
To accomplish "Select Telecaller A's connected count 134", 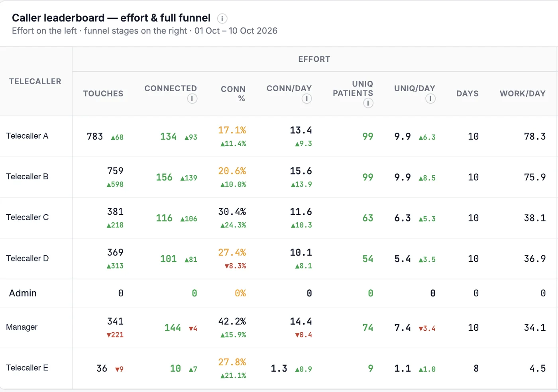I will click(x=168, y=137).
